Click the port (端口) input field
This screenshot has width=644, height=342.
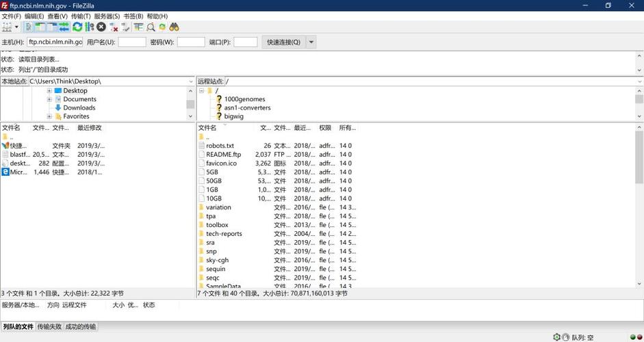click(246, 42)
